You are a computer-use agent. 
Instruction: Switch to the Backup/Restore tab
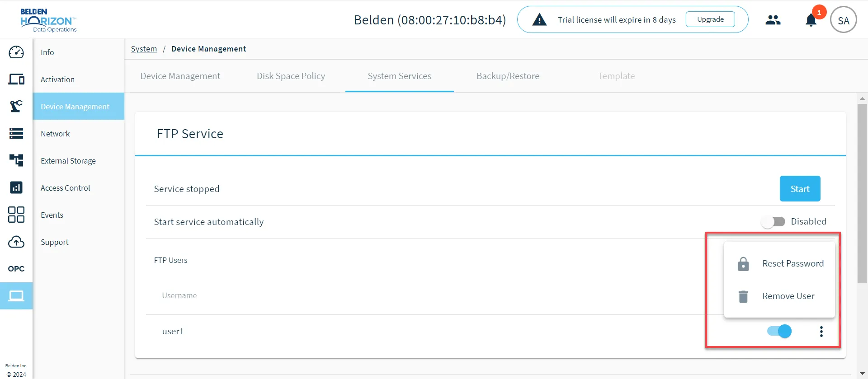pyautogui.click(x=508, y=76)
